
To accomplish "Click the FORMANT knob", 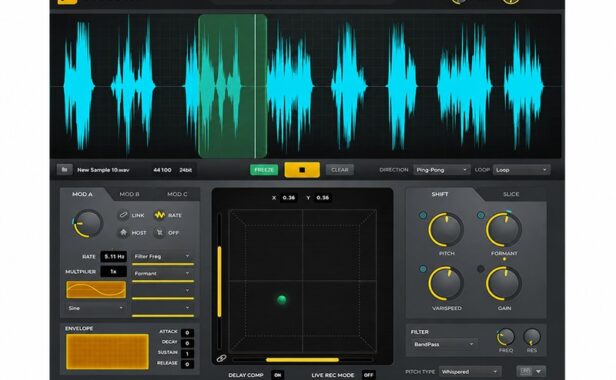I will point(504,229).
